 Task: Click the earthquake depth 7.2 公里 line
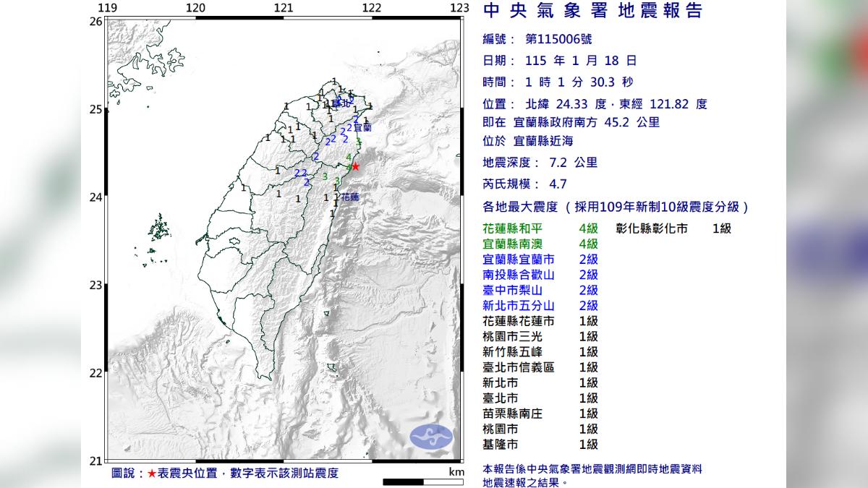(x=540, y=163)
